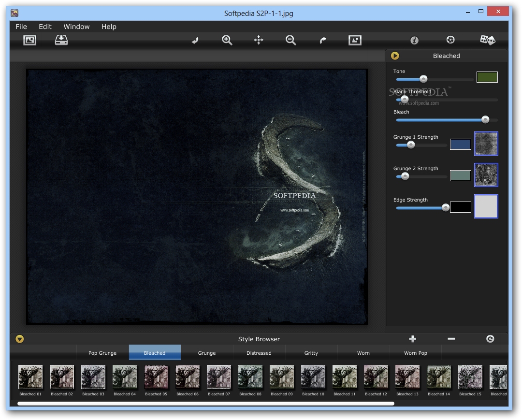522x420 pixels.
Task: Click the zoom in magnifier icon
Action: coord(227,40)
